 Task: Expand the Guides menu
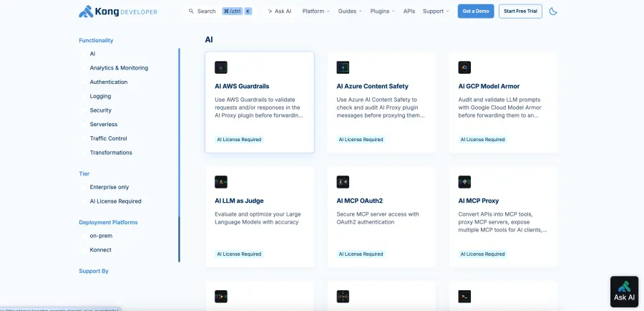350,11
